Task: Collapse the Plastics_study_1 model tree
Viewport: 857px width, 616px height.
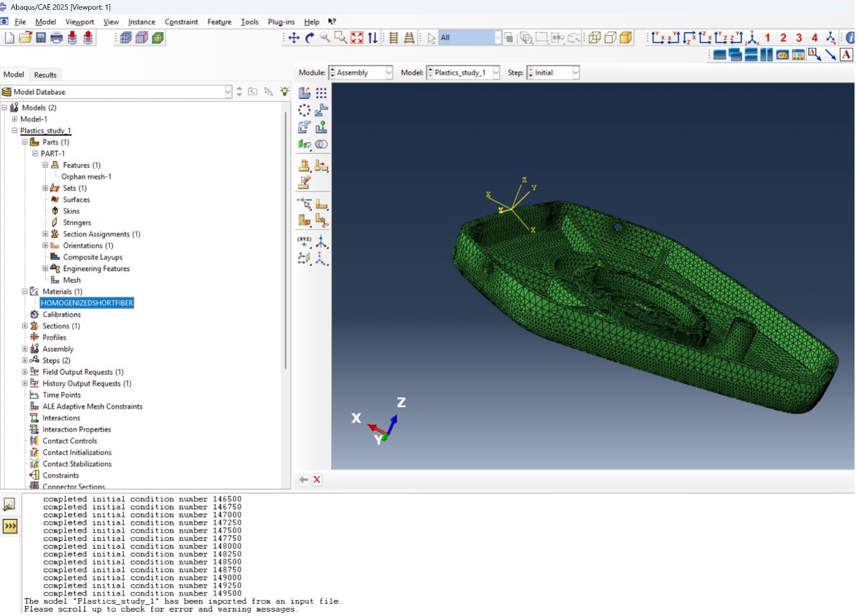Action: click(15, 131)
